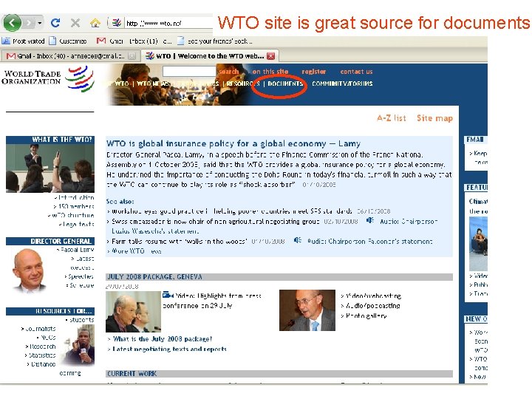Click the speaker at microphone photo
Viewport: 532px width, 399px height.
(307, 310)
